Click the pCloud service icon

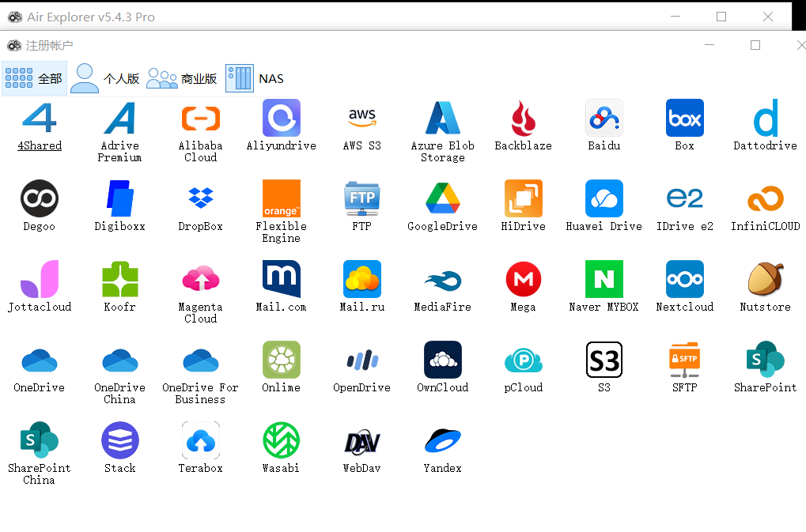pyautogui.click(x=523, y=360)
